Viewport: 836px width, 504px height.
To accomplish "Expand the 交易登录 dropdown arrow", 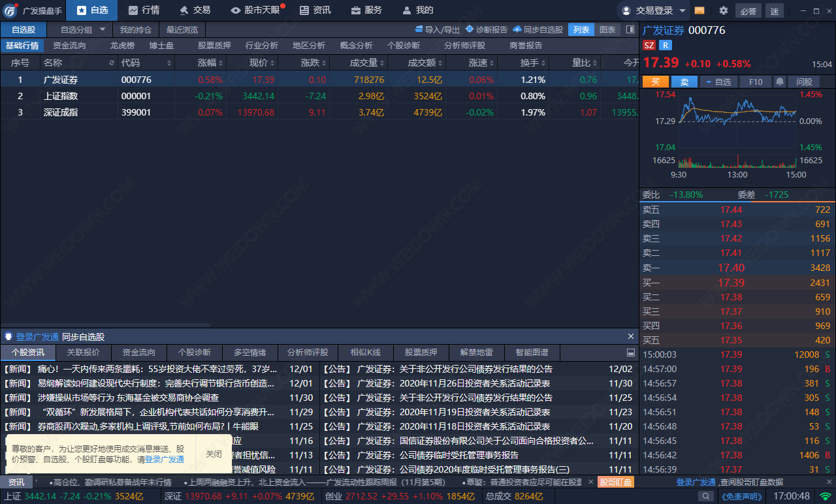I will (x=683, y=10).
